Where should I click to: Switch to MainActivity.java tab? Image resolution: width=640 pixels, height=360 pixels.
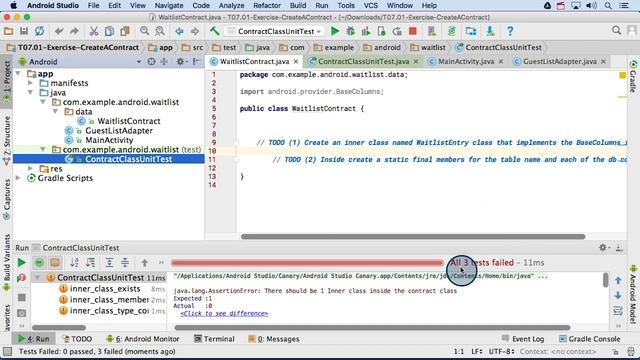click(466, 62)
